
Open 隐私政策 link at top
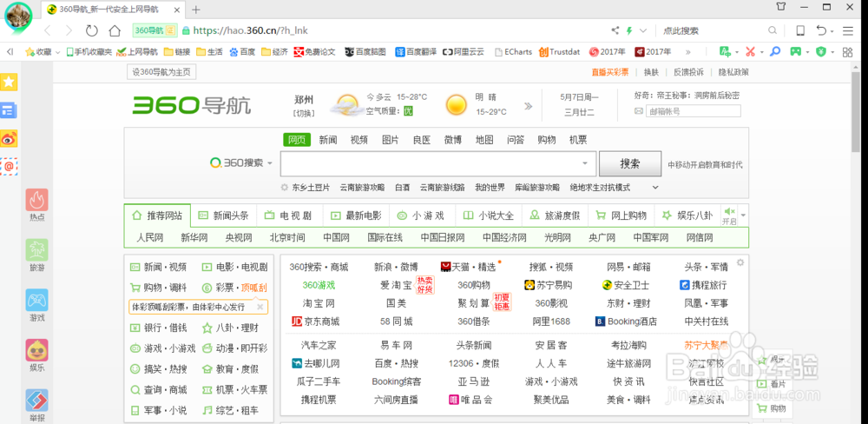point(733,72)
